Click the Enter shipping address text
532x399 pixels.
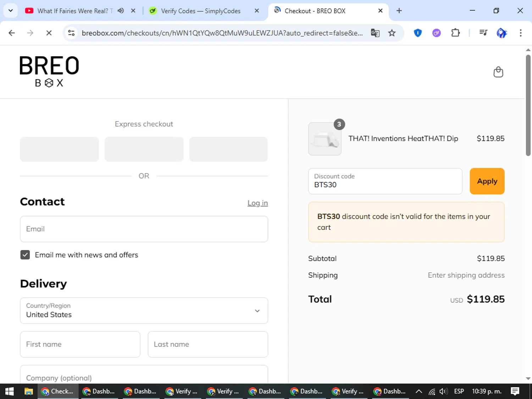click(466, 275)
